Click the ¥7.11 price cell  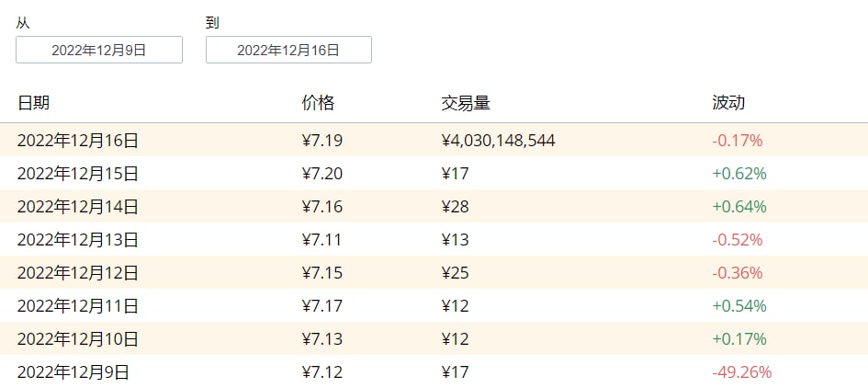pyautogui.click(x=321, y=240)
